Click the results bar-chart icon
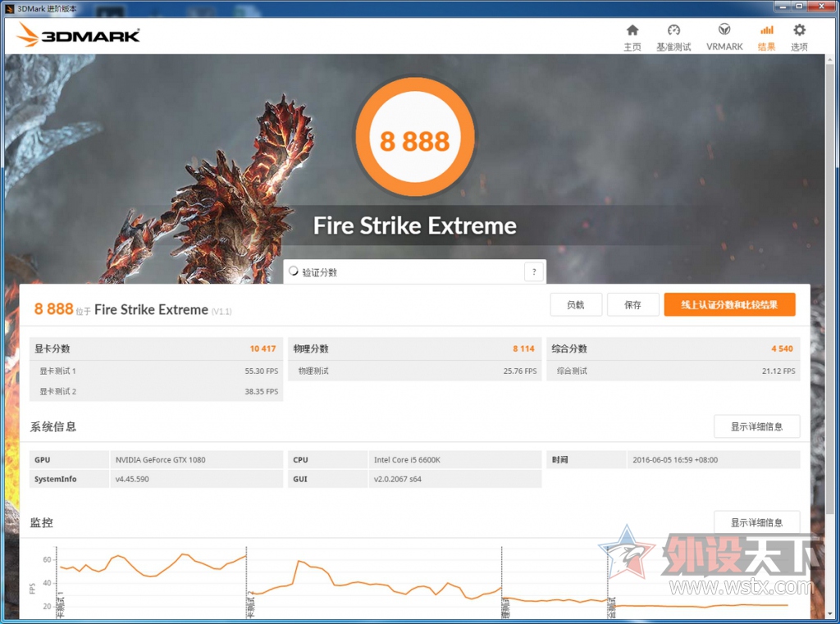This screenshot has width=840, height=624. pyautogui.click(x=767, y=30)
